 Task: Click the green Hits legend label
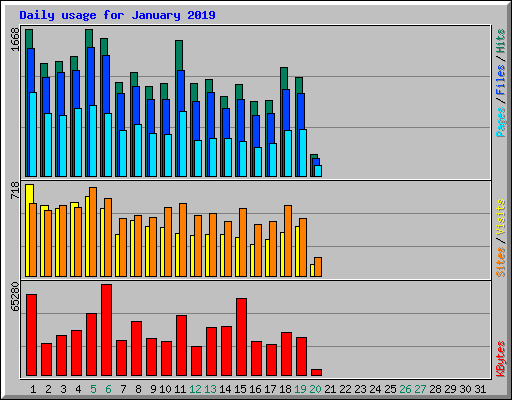[x=501, y=41]
